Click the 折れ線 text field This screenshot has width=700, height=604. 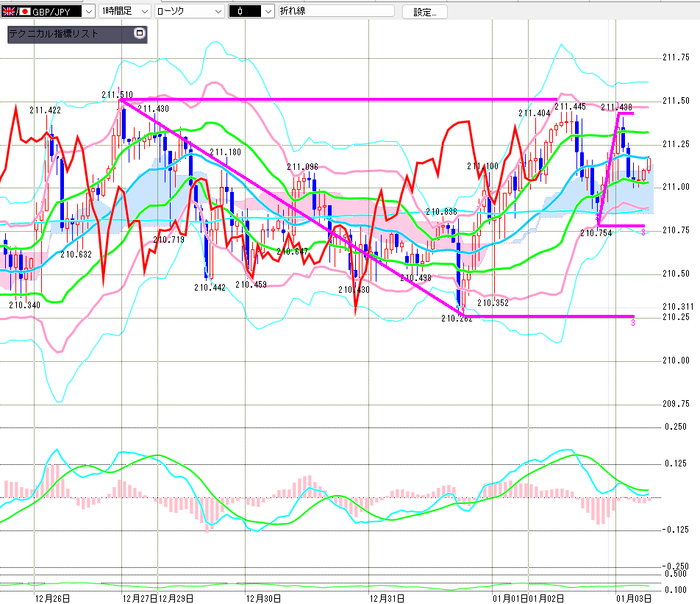(x=337, y=12)
